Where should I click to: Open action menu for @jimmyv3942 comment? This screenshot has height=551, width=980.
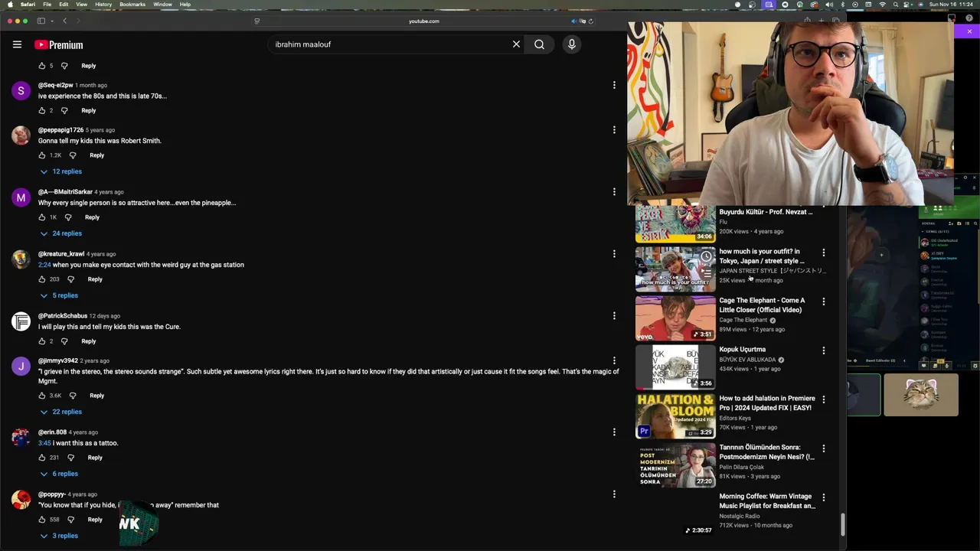pos(614,360)
